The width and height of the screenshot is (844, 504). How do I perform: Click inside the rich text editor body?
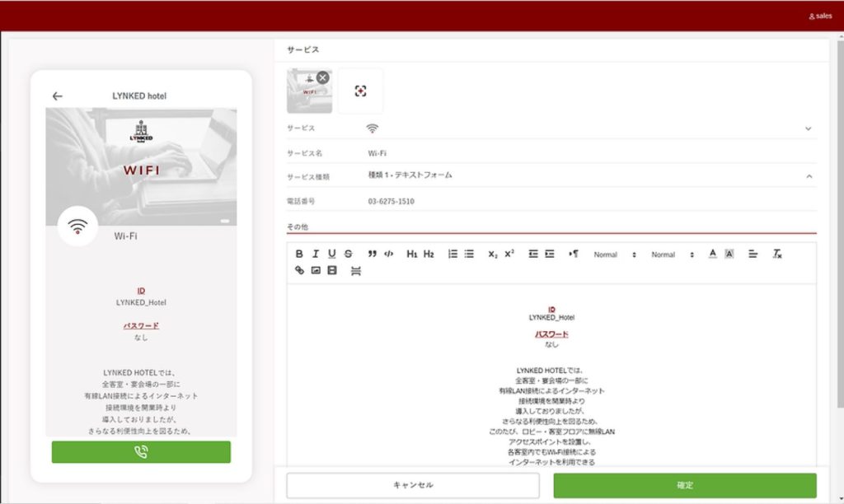click(551, 376)
